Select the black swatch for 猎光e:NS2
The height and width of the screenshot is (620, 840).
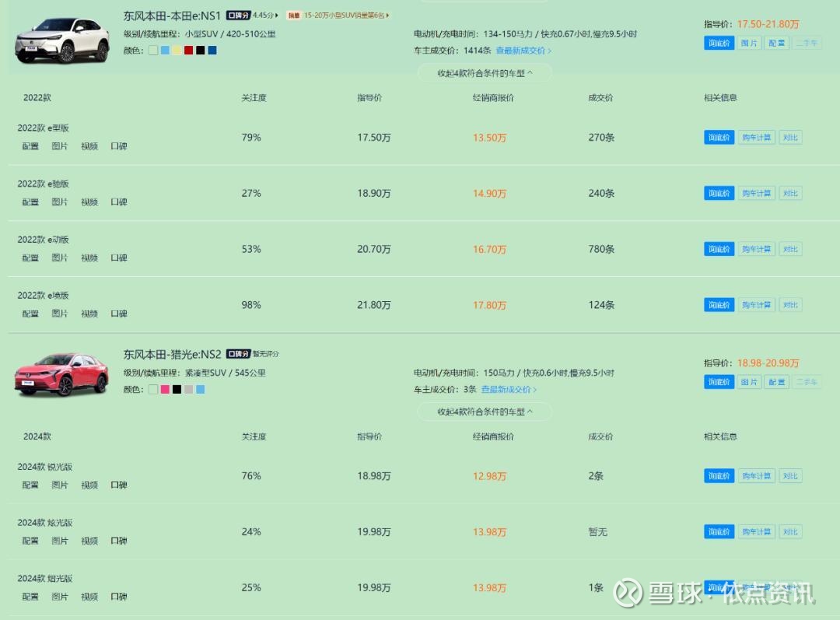(x=177, y=390)
